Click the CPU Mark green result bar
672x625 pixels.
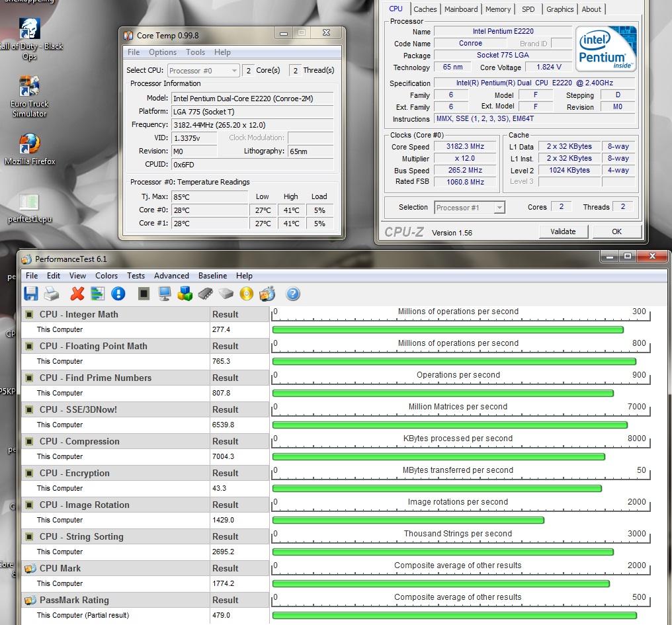coord(441,583)
